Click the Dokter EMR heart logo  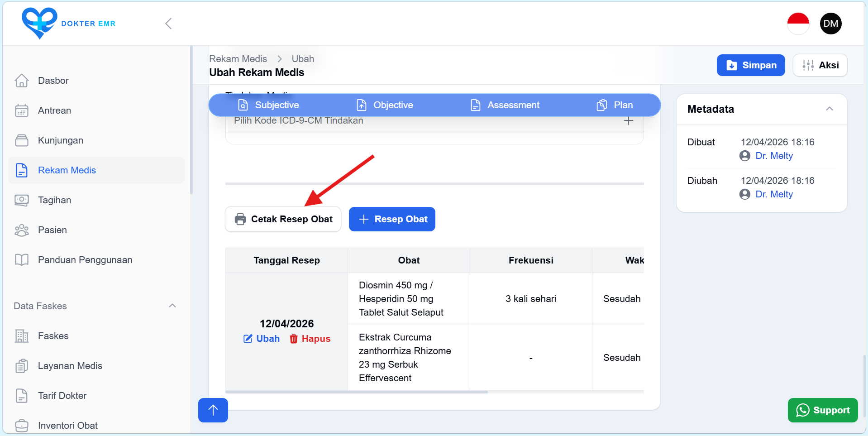(39, 23)
